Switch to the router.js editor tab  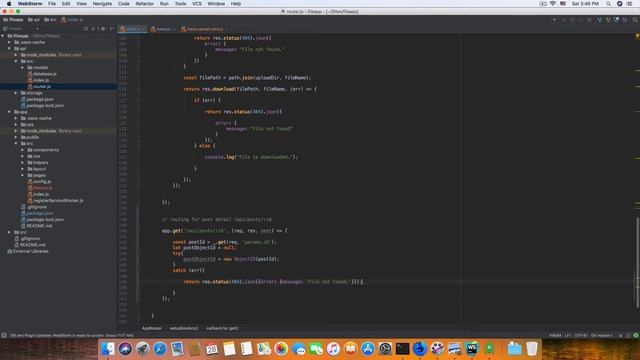click(132, 29)
